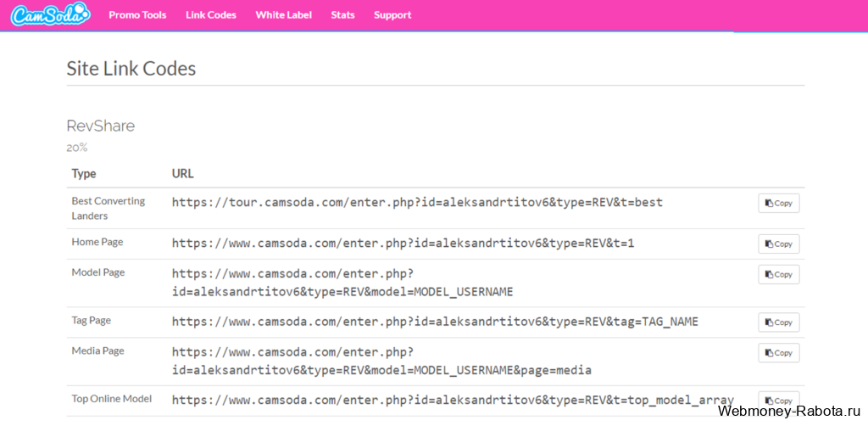Viewport: 868px width, 426px height.
Task: Copy the Model Page link code
Action: (x=779, y=274)
